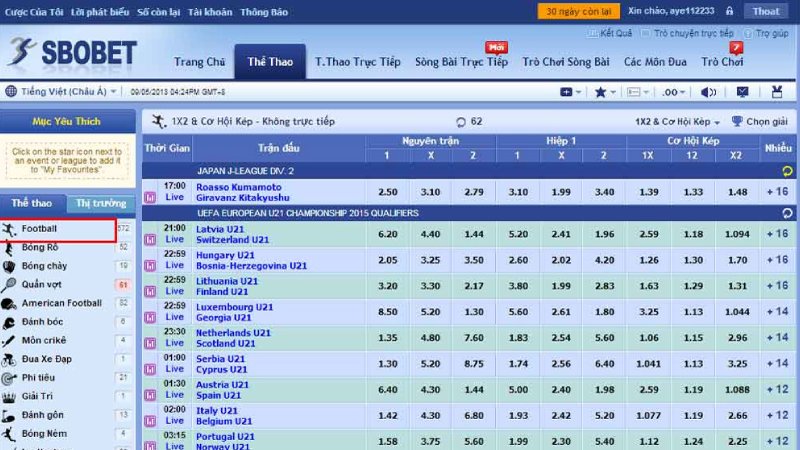Click the cycling icon beside Đua Xe Đạp
The width and height of the screenshot is (800, 450).
(x=9, y=360)
